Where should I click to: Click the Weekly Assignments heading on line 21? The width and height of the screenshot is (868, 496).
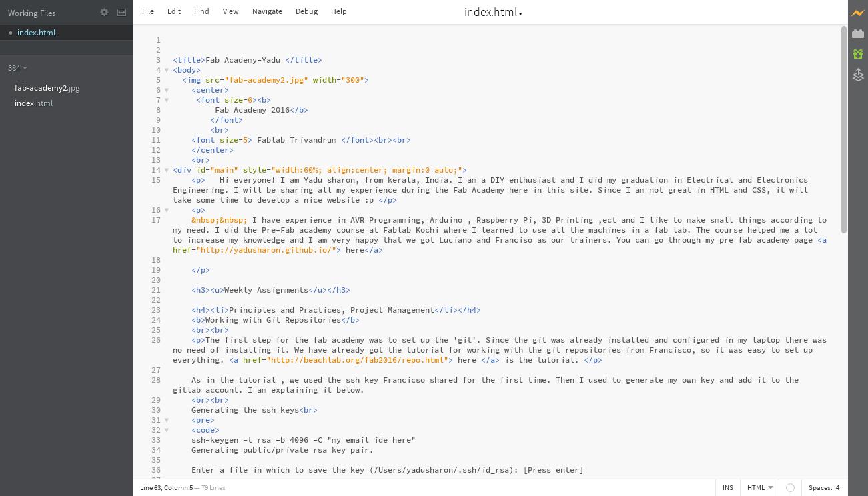[x=266, y=290]
